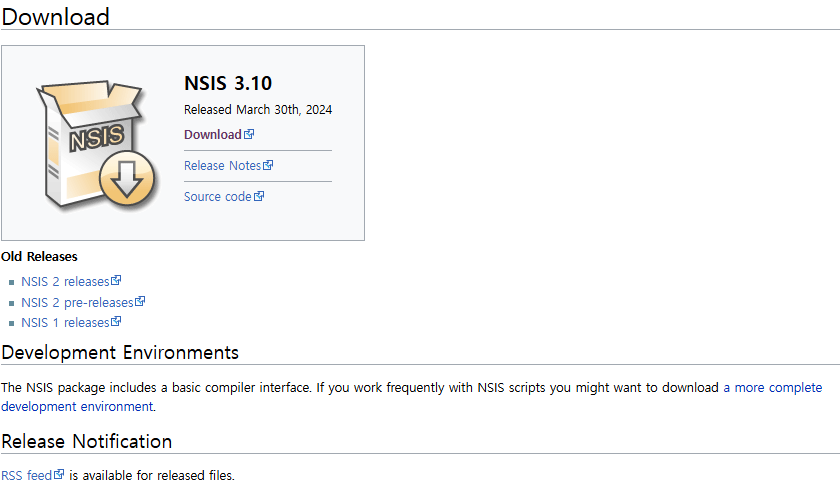
Task: Click the NSIS installer box image
Action: click(x=96, y=144)
